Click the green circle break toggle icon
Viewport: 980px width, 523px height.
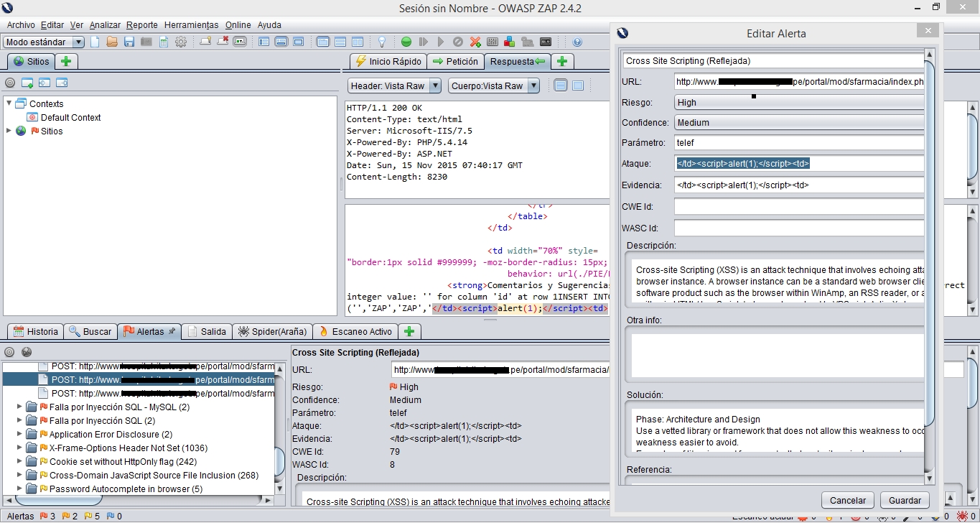(x=406, y=42)
